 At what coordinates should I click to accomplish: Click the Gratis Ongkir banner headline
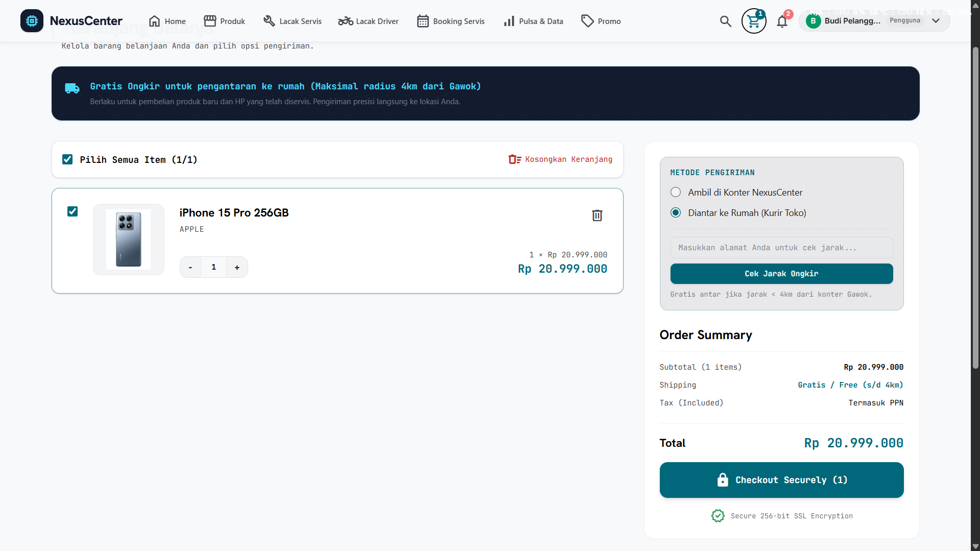[x=285, y=86]
